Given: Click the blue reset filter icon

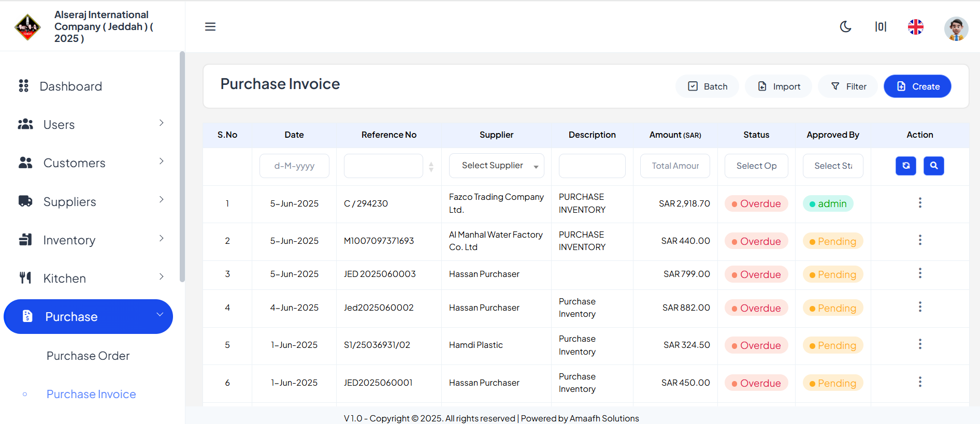Looking at the screenshot, I should tap(905, 166).
